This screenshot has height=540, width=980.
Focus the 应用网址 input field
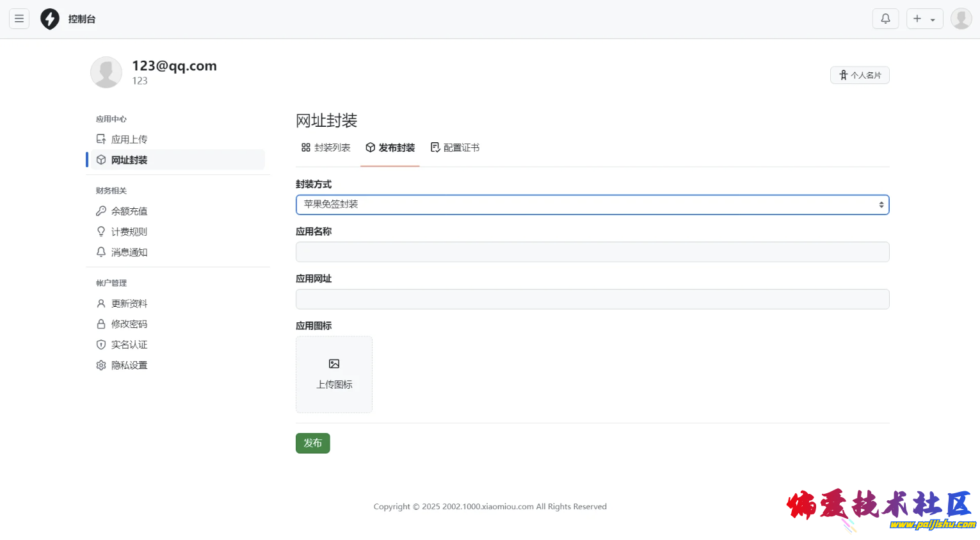(592, 299)
